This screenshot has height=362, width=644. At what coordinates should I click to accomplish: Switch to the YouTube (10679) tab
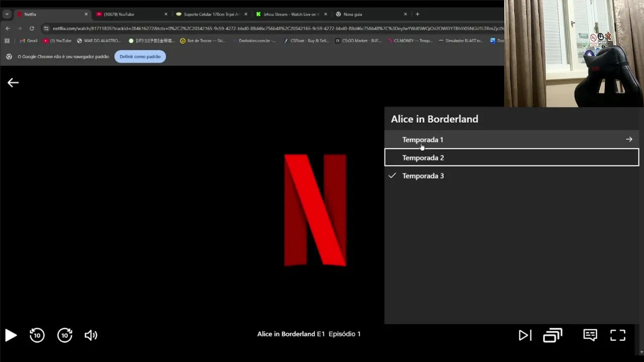click(131, 14)
